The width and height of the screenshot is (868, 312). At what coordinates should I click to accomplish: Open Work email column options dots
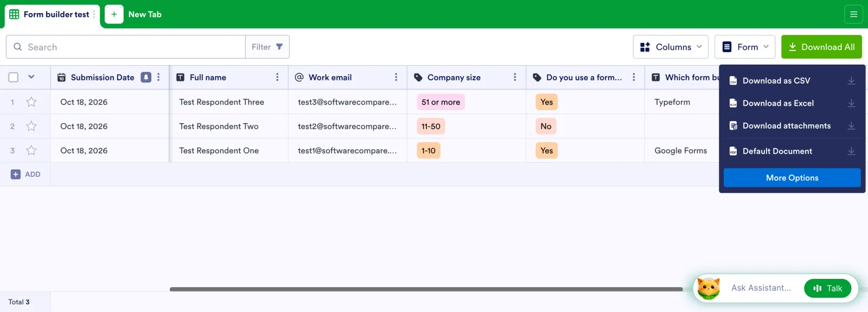[396, 77]
